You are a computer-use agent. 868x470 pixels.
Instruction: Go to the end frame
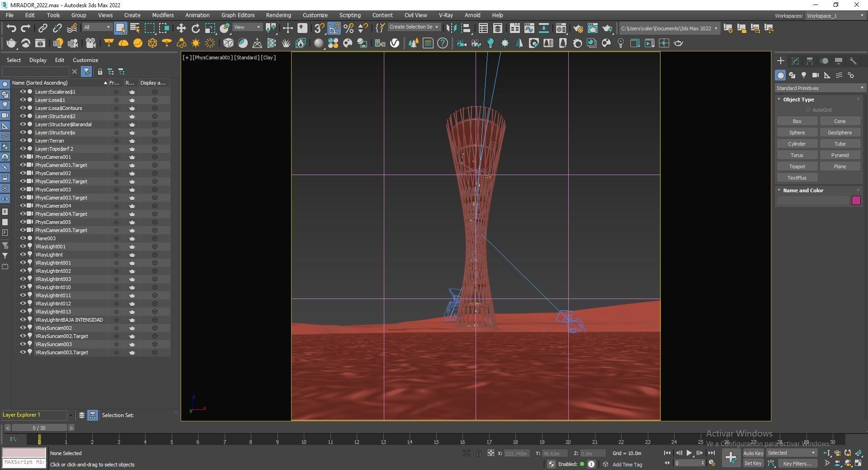point(711,453)
